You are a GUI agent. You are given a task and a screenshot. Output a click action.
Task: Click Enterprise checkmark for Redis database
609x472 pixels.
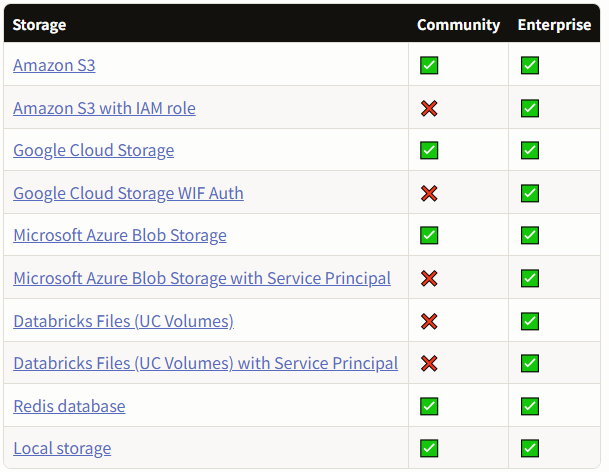click(x=530, y=406)
